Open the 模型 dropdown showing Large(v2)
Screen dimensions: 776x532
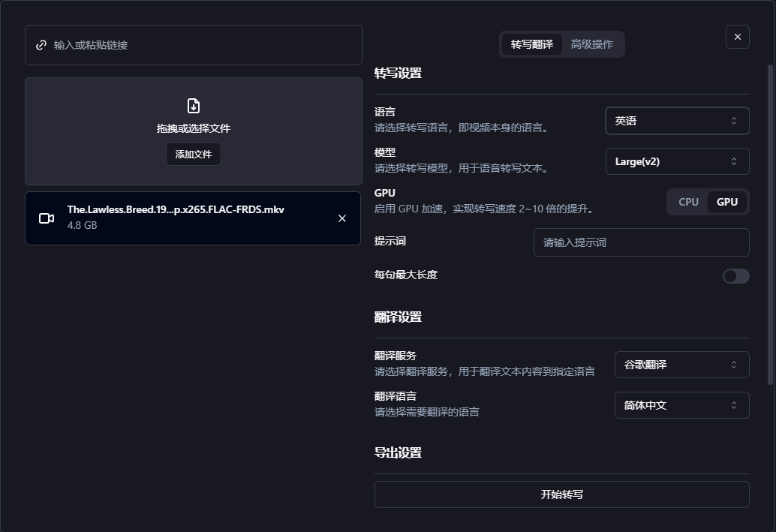click(675, 161)
